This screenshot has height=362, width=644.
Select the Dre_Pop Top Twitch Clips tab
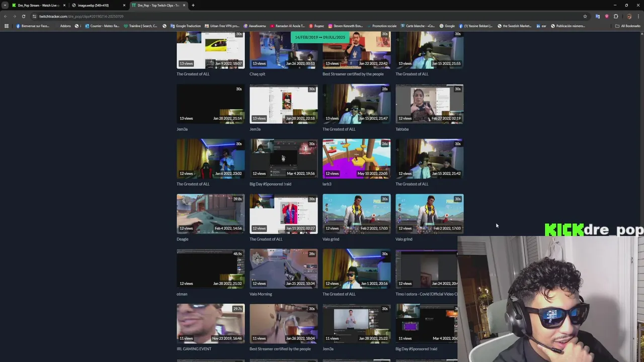click(158, 5)
